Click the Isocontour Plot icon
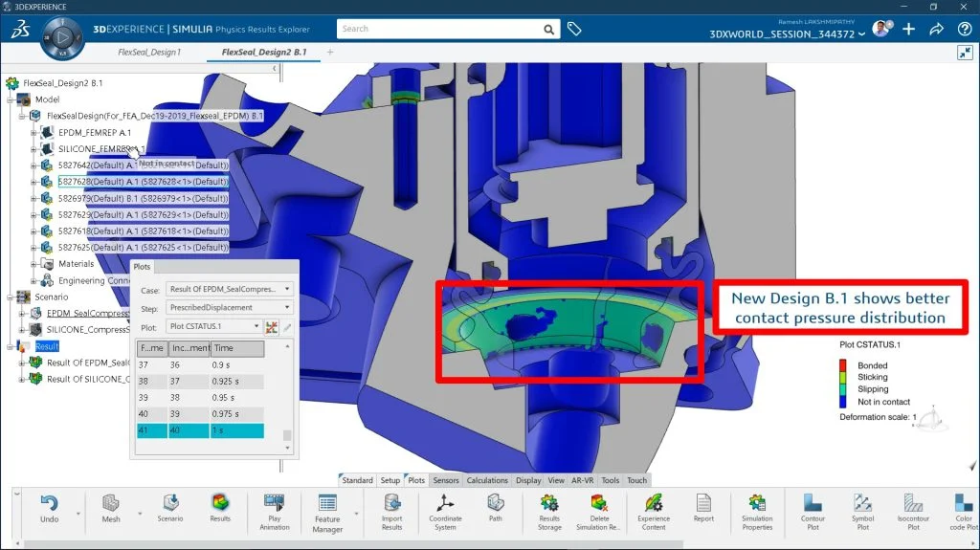This screenshot has width=980, height=550. 913,503
